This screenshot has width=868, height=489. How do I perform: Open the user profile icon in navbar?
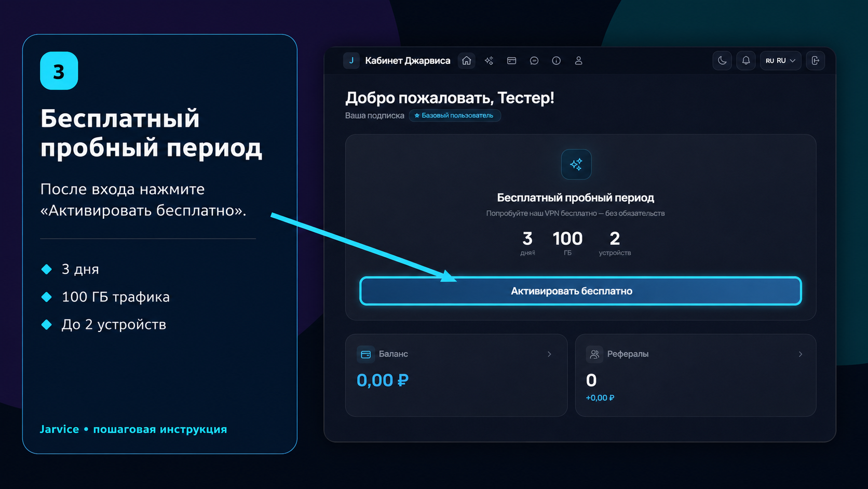pos(578,61)
